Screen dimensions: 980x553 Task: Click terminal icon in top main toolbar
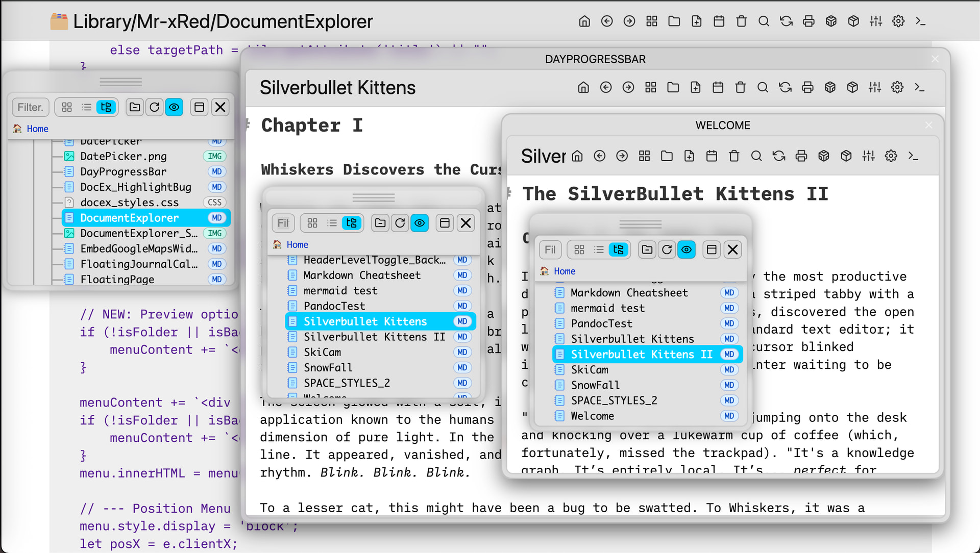coord(920,21)
